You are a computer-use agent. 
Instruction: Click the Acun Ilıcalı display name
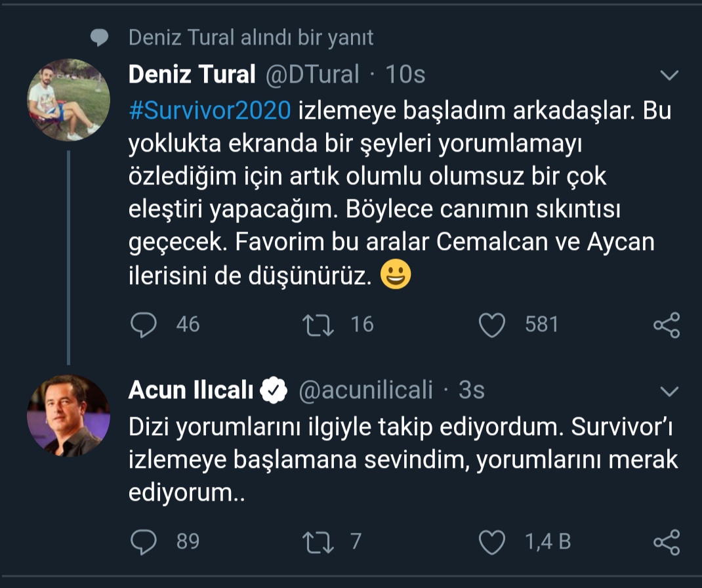pyautogui.click(x=191, y=390)
